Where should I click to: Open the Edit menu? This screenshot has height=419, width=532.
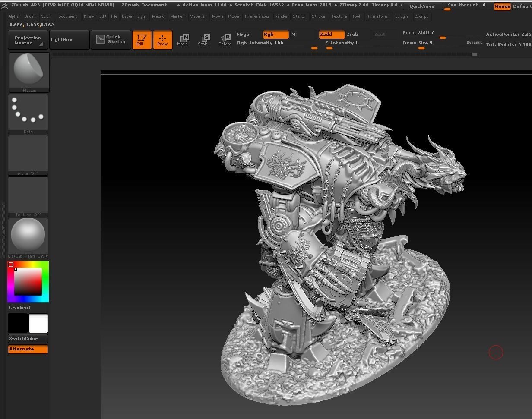103,16
